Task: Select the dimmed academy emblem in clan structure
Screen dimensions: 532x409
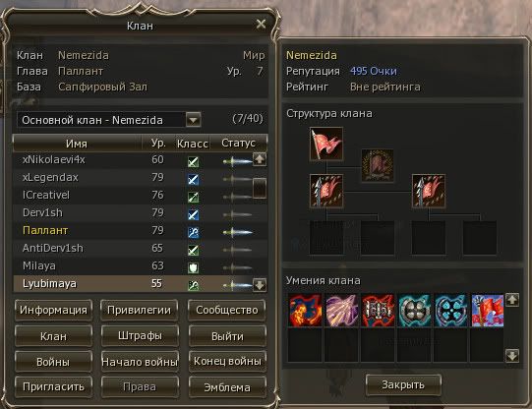Action: click(x=378, y=165)
